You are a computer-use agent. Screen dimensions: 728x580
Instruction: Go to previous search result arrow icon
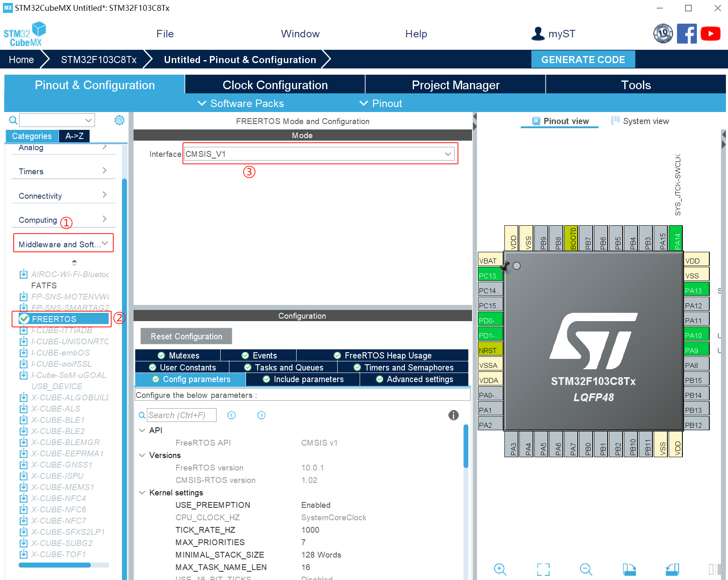point(231,415)
